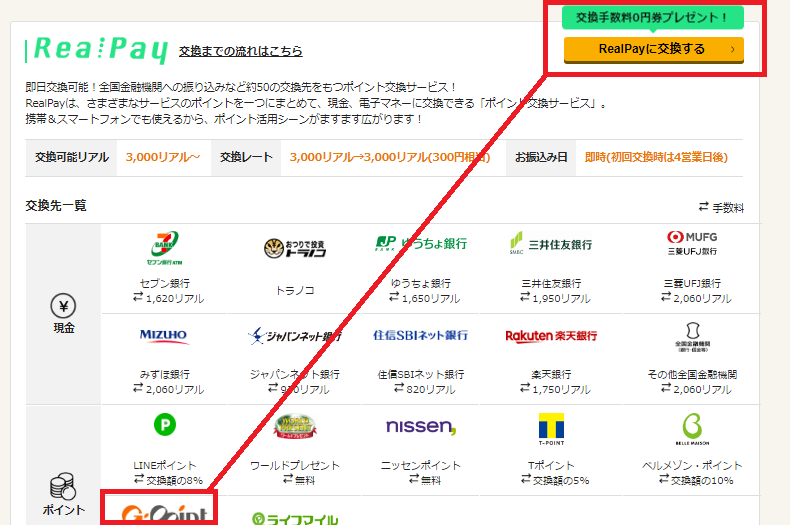
Task: Click the 1,650リアル fee under ゆうちょ銀行
Action: (431, 298)
